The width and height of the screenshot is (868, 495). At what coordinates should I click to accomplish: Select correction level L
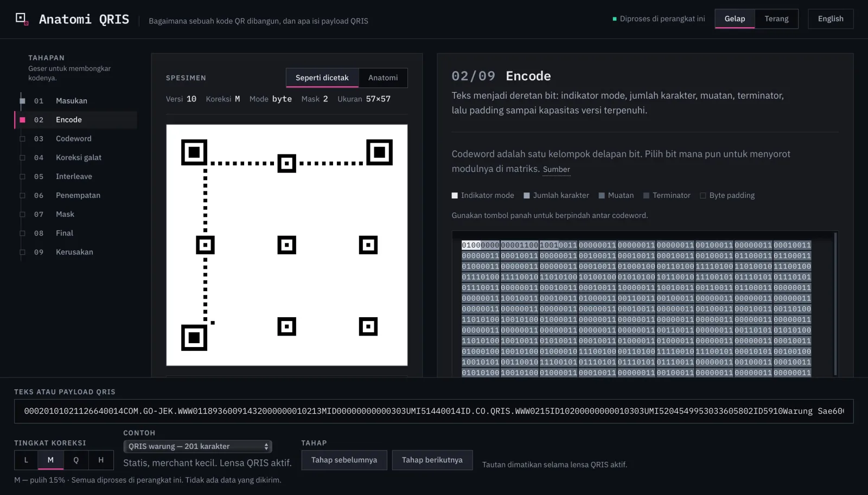(x=26, y=460)
